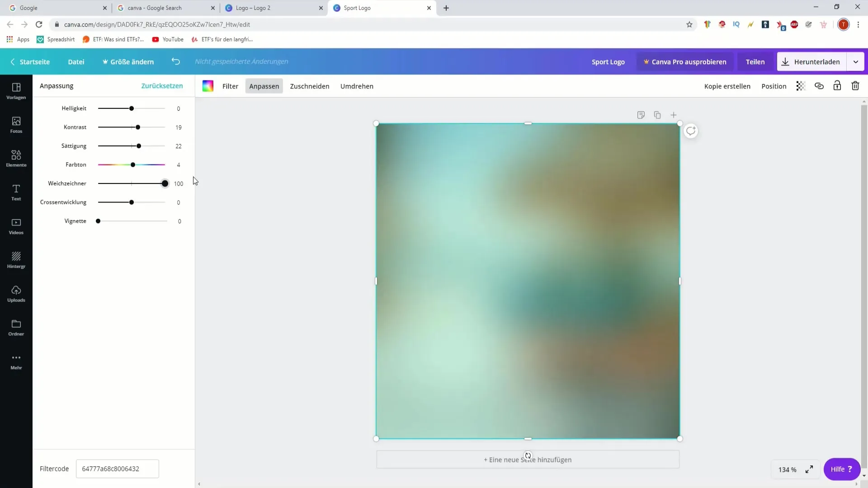Click the rotate handle below the image
The height and width of the screenshot is (488, 868).
pyautogui.click(x=528, y=455)
